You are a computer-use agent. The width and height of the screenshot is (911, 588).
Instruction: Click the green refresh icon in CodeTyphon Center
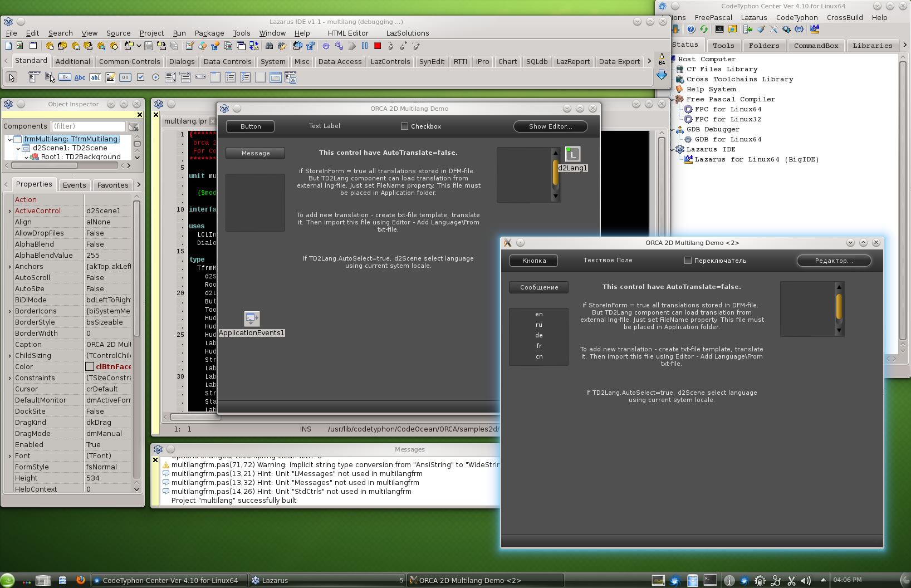click(x=704, y=29)
